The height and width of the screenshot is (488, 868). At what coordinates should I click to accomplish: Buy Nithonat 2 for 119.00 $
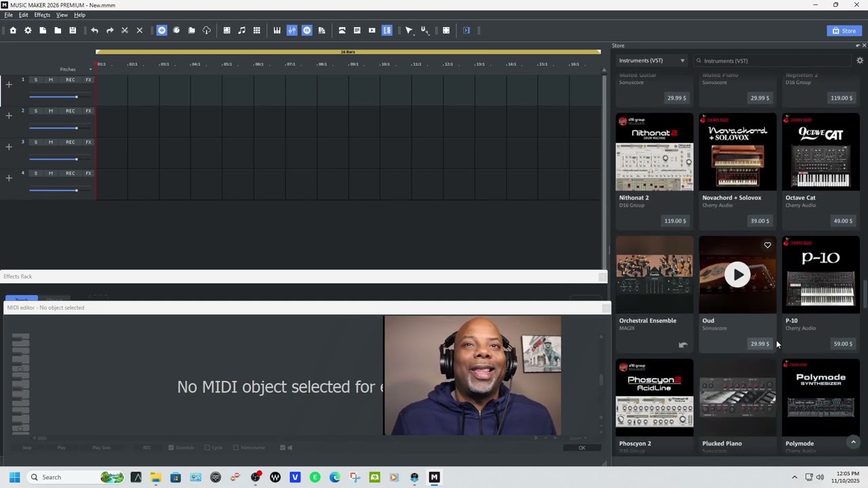pos(676,221)
